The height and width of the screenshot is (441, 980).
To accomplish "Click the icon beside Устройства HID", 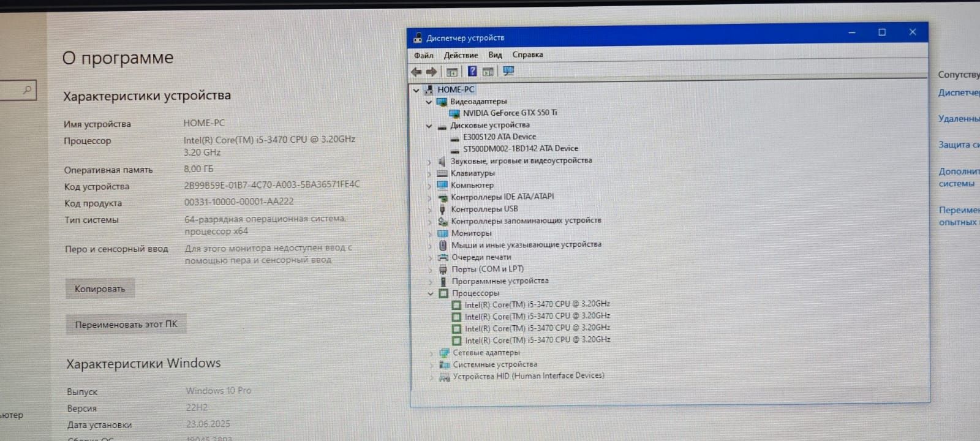I will pos(445,377).
